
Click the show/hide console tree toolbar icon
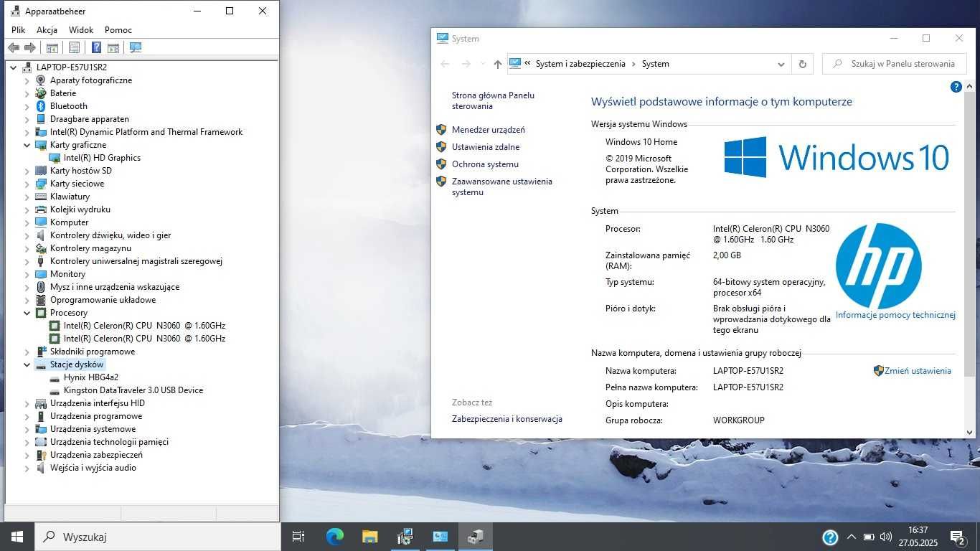[x=52, y=47]
